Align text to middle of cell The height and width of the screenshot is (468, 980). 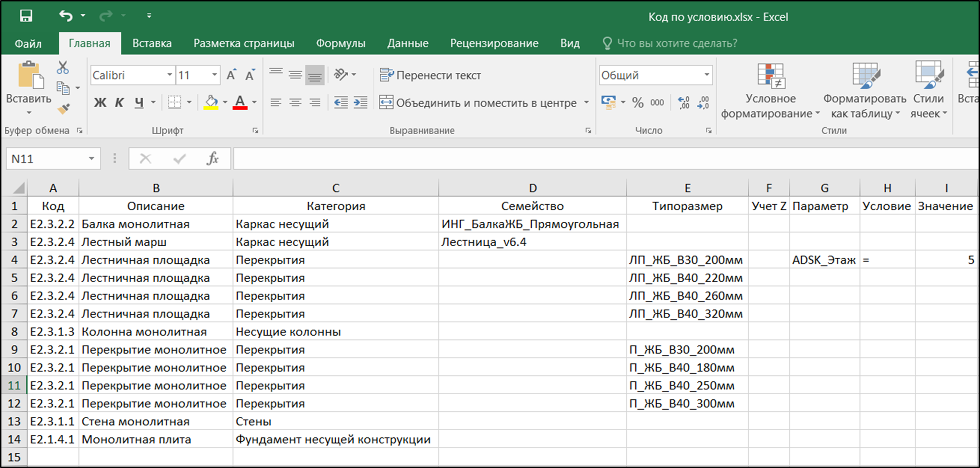point(295,75)
